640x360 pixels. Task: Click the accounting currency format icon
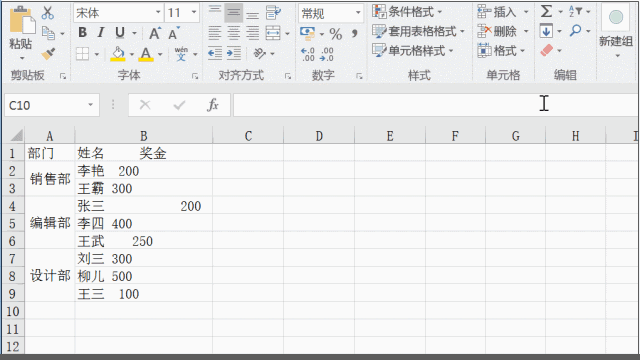pos(307,33)
